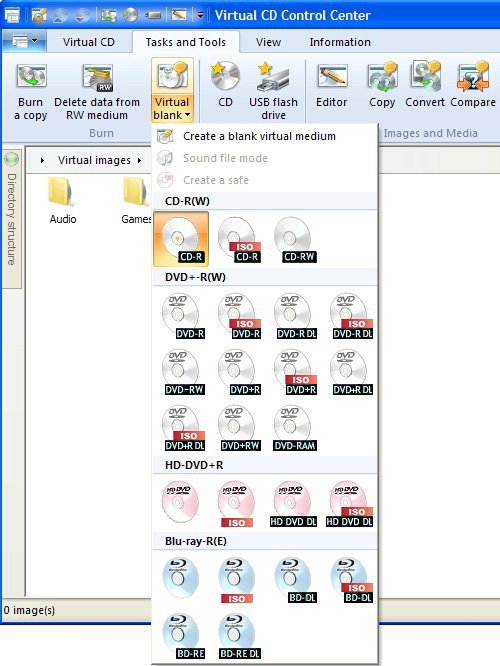Click the title bar window system icon
Viewport: 500px width, 666px height.
(12, 15)
